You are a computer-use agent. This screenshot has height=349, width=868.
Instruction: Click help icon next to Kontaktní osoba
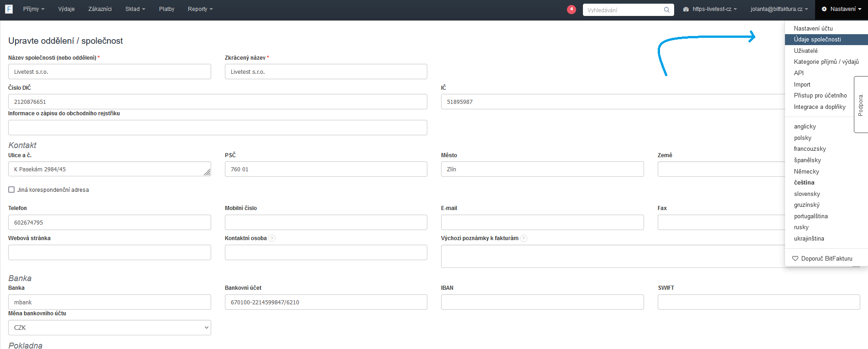point(272,238)
